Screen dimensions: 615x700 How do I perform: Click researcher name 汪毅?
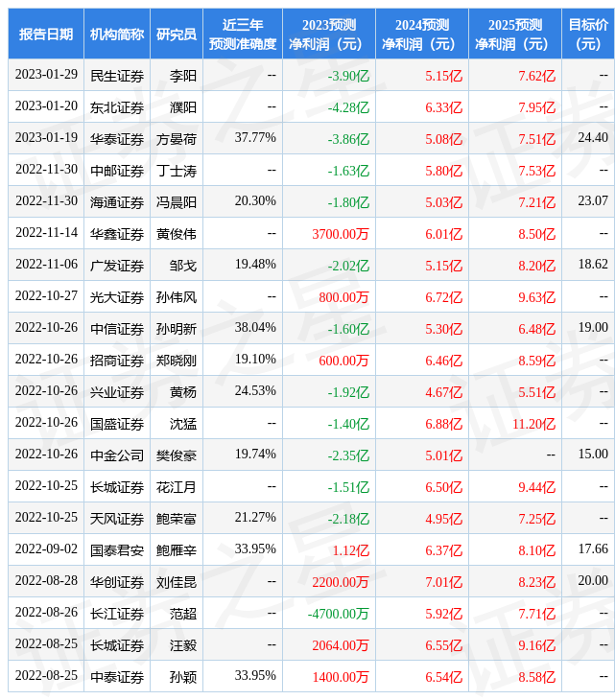pyautogui.click(x=183, y=645)
